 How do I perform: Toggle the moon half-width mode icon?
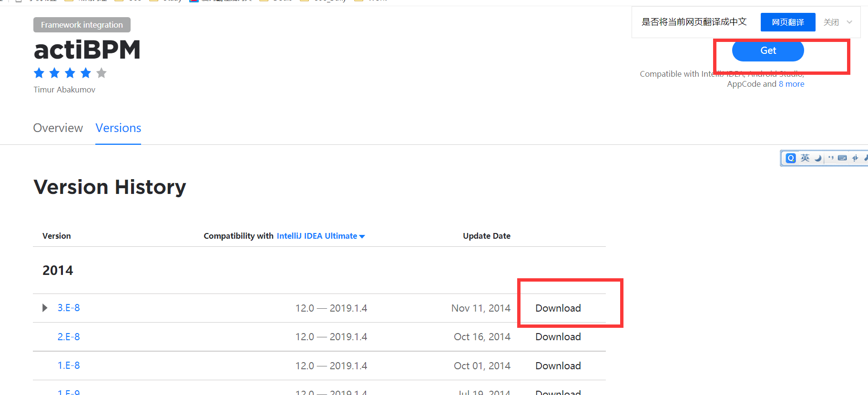pos(818,158)
